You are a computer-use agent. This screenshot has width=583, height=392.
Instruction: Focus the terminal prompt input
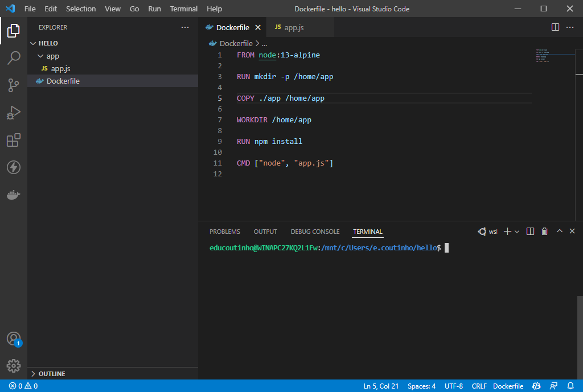click(446, 248)
